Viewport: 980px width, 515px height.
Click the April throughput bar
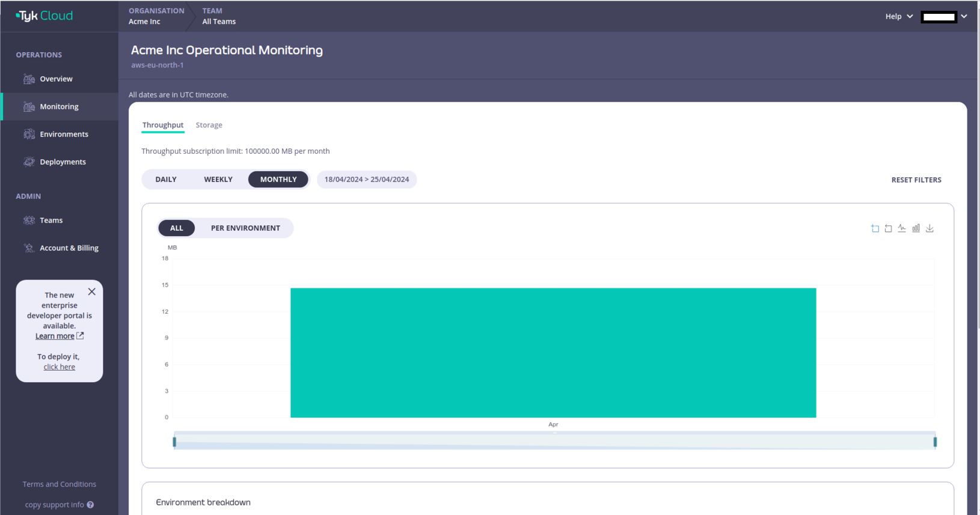pos(553,353)
